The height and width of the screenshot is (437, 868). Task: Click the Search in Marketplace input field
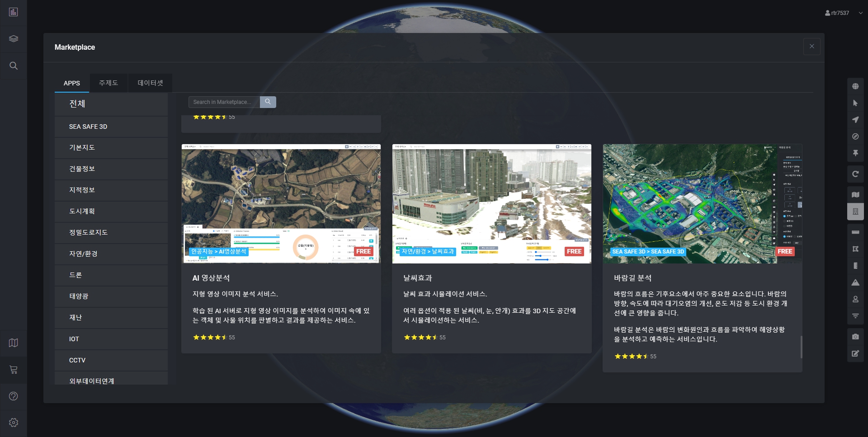click(224, 102)
